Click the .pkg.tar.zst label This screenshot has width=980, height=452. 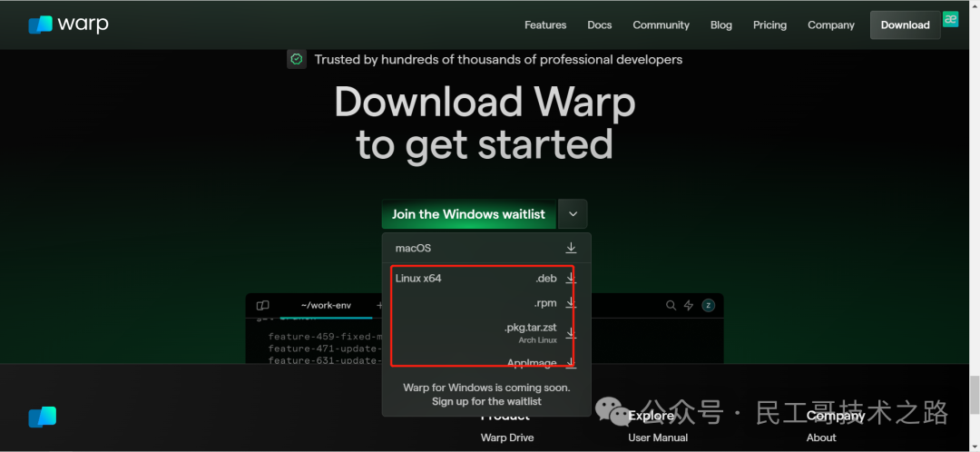[x=531, y=328]
